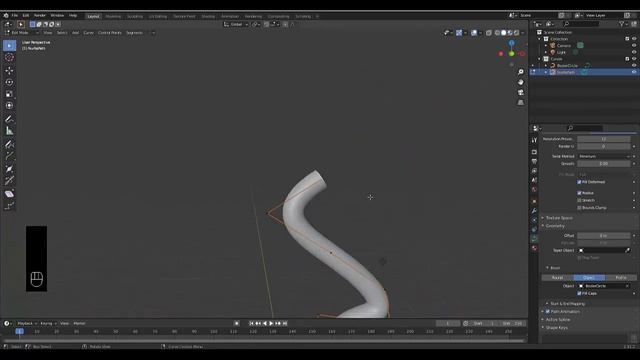Expand the Start & End Mapping subpanel

(x=567, y=304)
